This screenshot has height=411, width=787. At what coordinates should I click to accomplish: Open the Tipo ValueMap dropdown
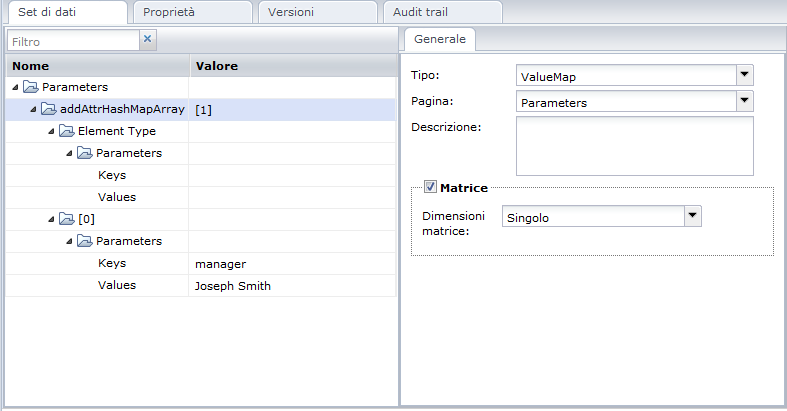click(744, 75)
